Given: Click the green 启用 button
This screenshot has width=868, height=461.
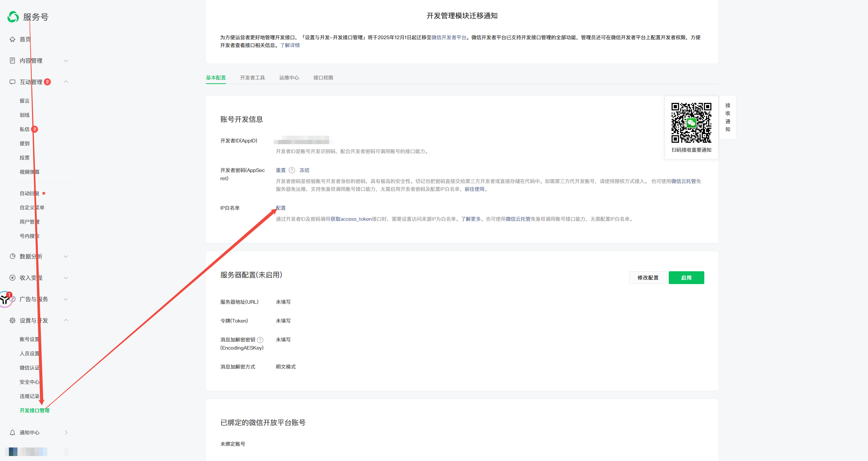Looking at the screenshot, I should (x=686, y=278).
